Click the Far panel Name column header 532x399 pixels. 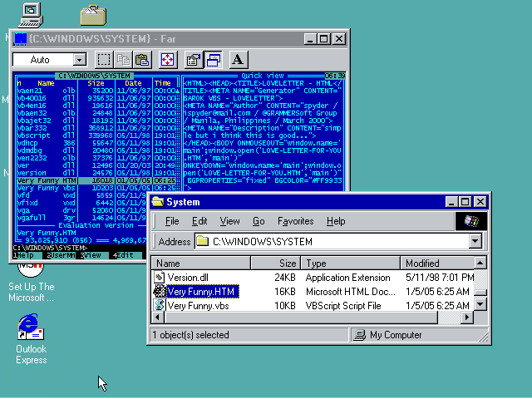(46, 83)
